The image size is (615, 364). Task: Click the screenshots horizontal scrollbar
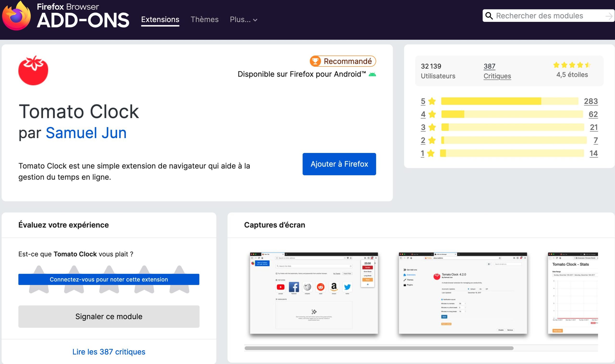click(x=379, y=348)
